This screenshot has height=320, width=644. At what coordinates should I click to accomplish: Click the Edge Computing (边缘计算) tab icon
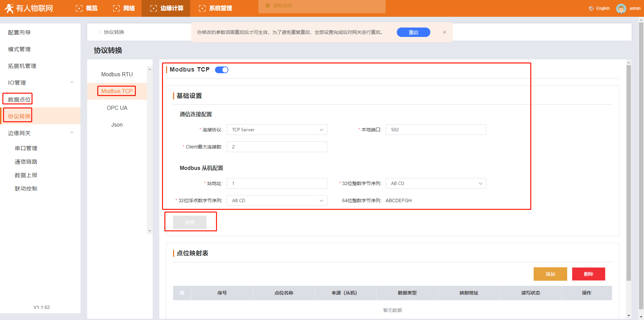tap(154, 8)
